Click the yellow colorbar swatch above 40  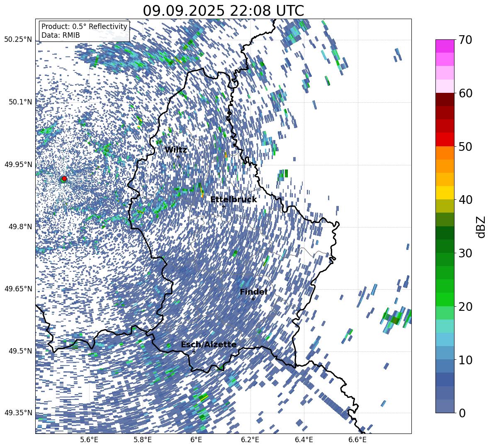(445, 193)
